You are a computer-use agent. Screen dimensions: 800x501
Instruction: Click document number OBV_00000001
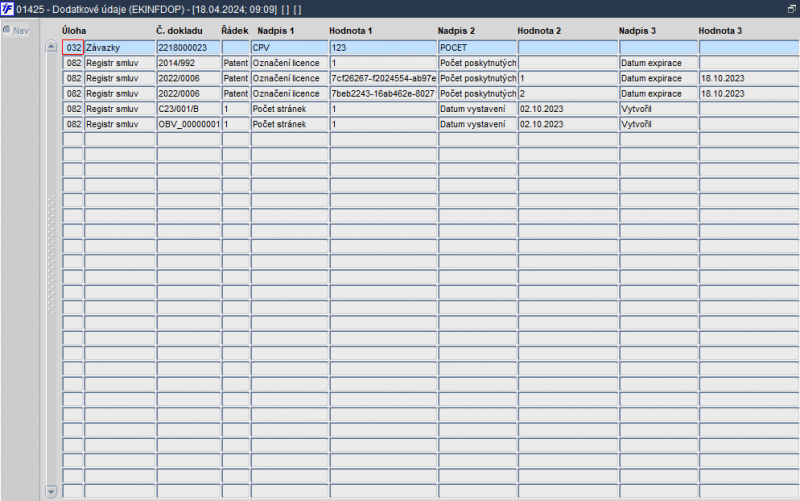[x=188, y=124]
